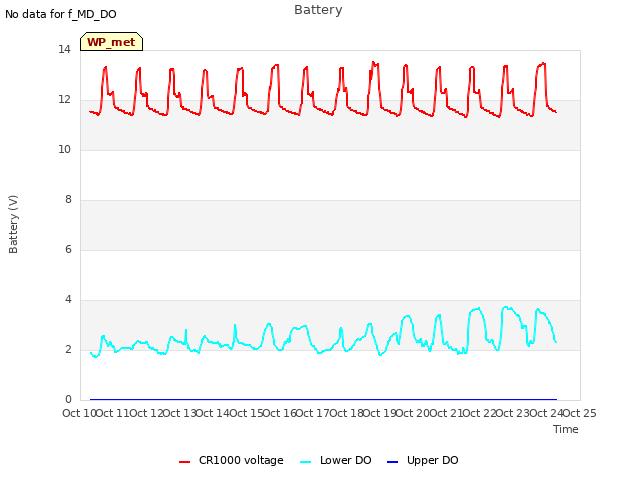Click the 14 y-axis tick label
This screenshot has height=480, width=640.
tap(64, 49)
